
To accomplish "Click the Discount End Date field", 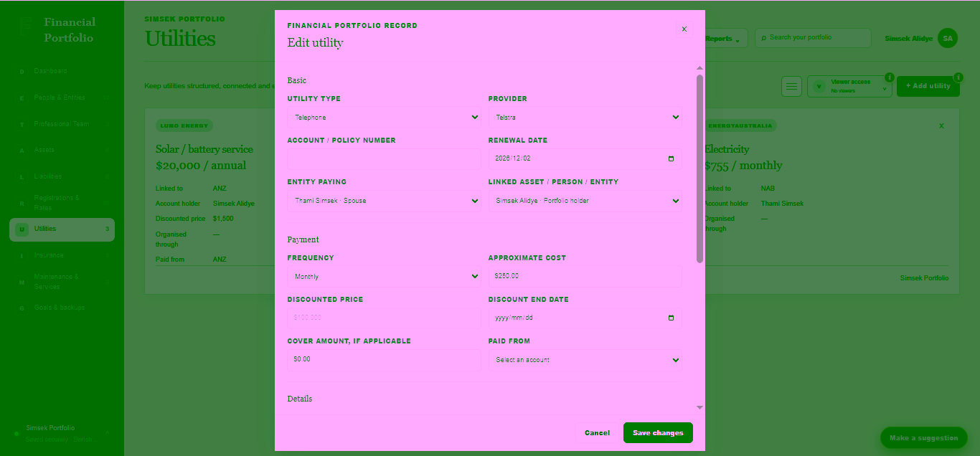I will 585,318.
